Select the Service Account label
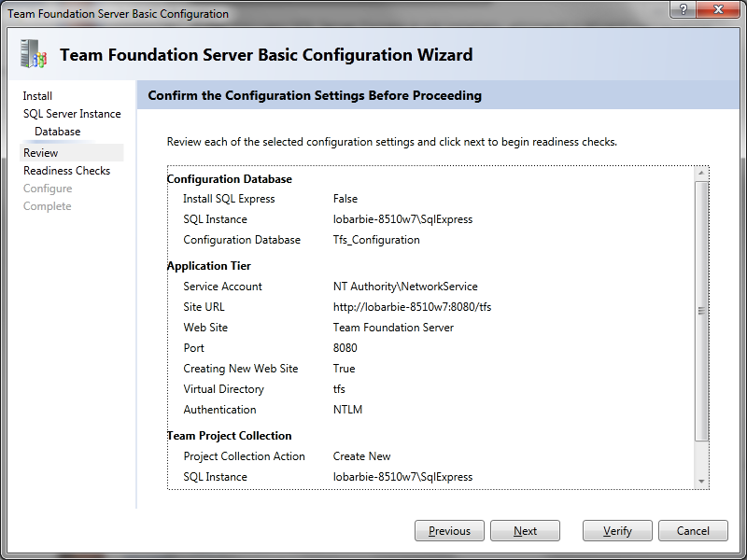The width and height of the screenshot is (747, 560). tap(223, 287)
